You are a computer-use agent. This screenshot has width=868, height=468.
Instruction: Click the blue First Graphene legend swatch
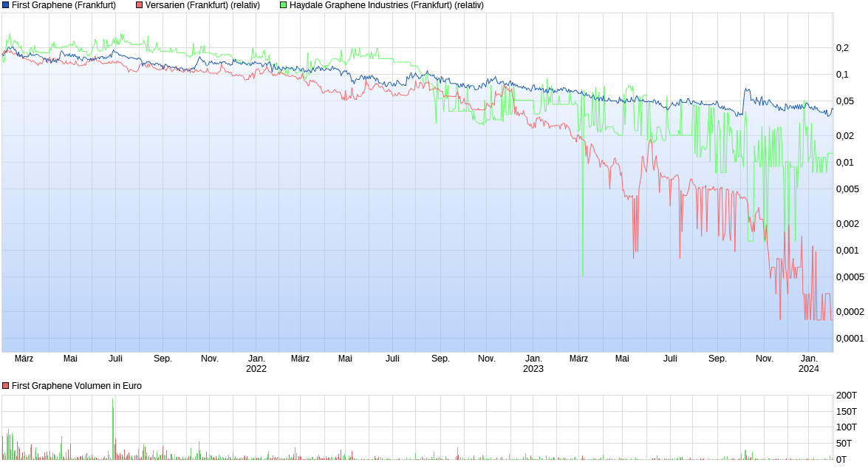click(5, 5)
